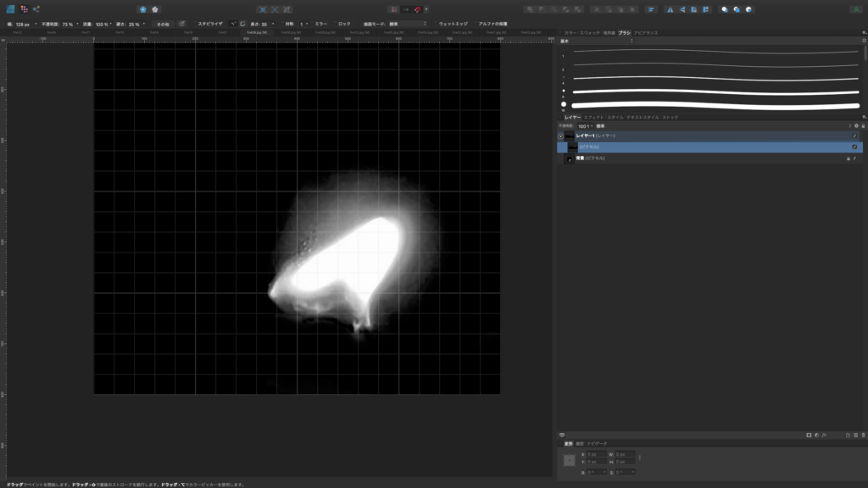Image resolution: width=868 pixels, height=488 pixels.
Task: Collapse the レイヤー1 group arrow
Action: 560,136
